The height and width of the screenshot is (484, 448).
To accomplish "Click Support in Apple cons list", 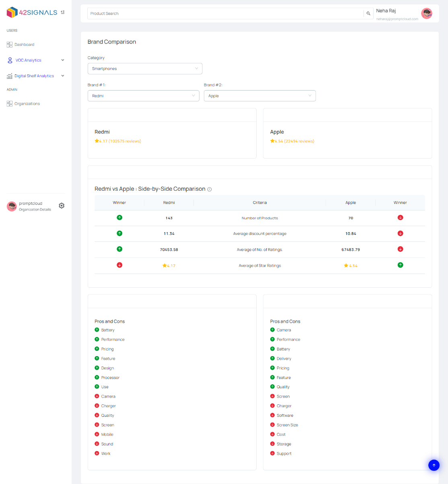I will coord(284,454).
